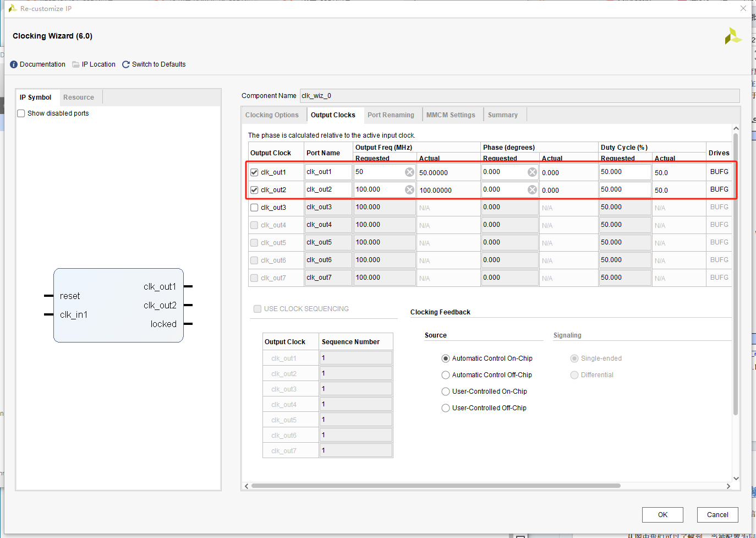756x538 pixels.
Task: Click the locked port on IP symbol
Action: click(x=163, y=324)
